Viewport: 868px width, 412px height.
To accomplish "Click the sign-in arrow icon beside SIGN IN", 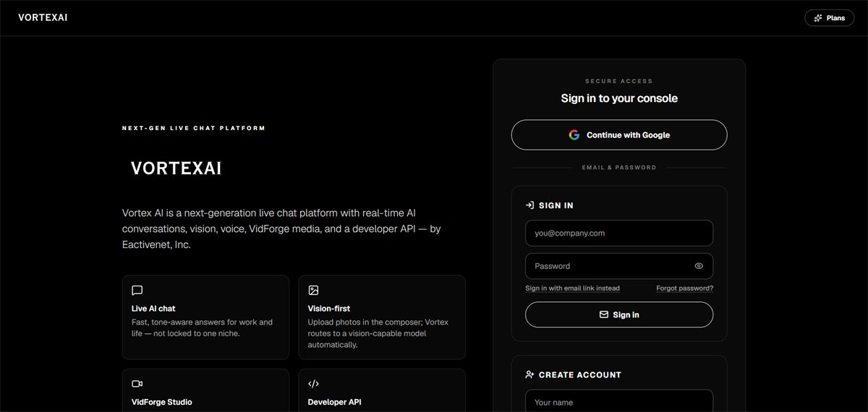I will tap(530, 205).
